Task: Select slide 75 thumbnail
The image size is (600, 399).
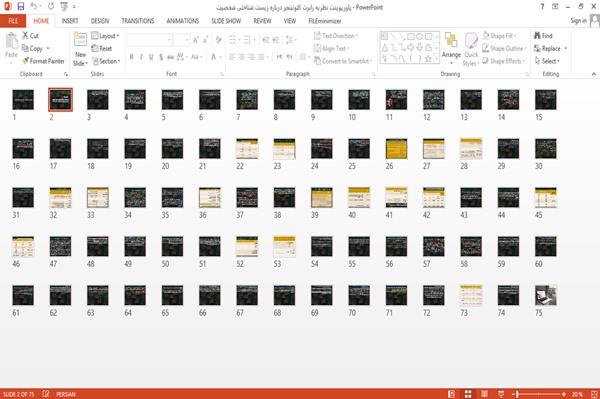Action: click(546, 295)
